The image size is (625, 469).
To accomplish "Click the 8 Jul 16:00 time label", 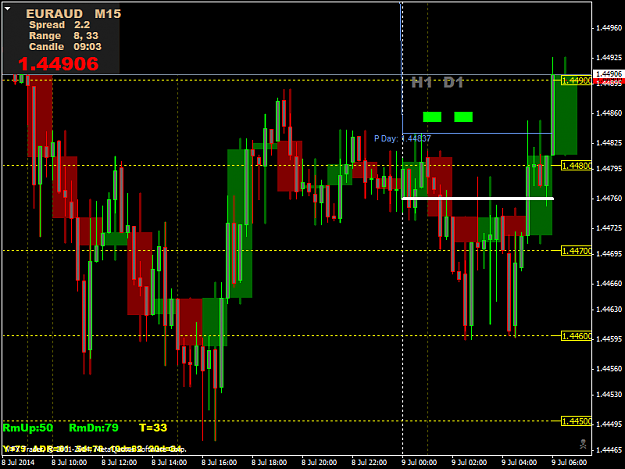I will click(219, 462).
